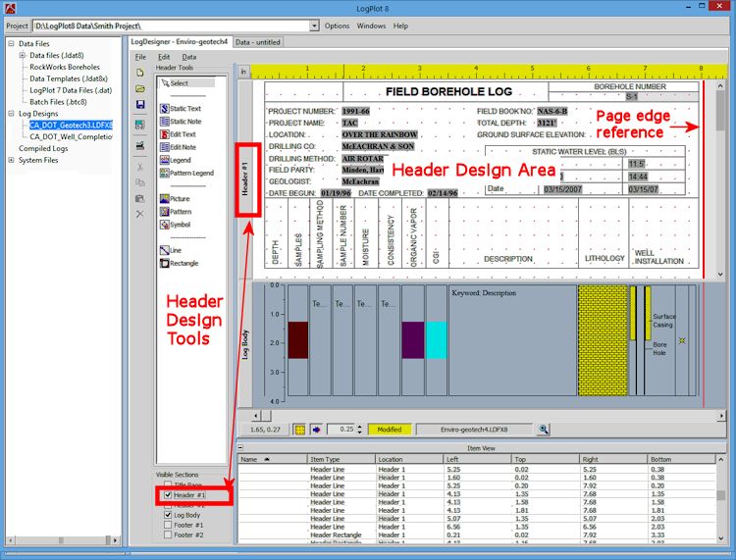Select CA_DOT_Geotech3.LDFX8 design file
This screenshot has height=560, width=736.
71,126
